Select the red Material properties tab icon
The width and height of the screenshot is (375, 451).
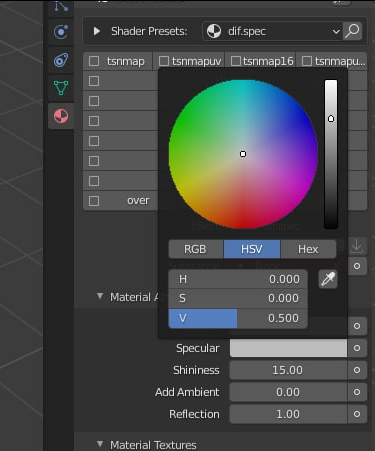tap(61, 116)
